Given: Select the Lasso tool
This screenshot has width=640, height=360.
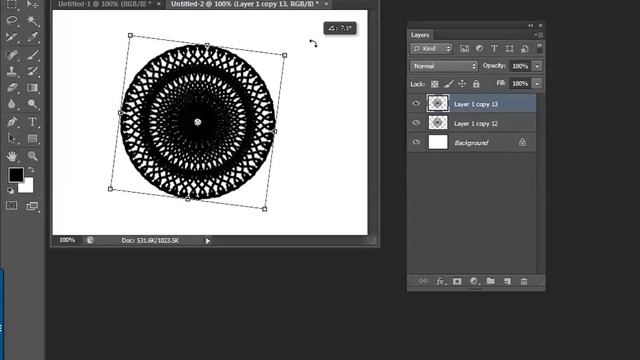Looking at the screenshot, I should click(12, 20).
